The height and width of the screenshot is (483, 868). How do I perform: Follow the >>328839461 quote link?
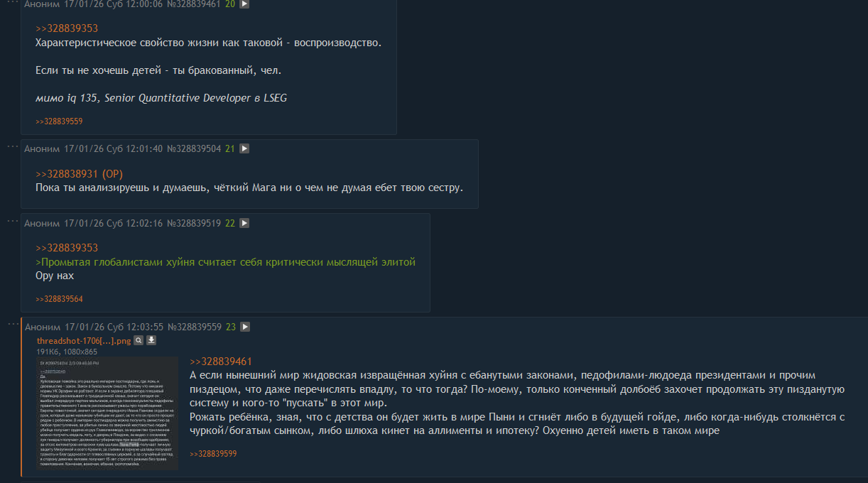[221, 362]
